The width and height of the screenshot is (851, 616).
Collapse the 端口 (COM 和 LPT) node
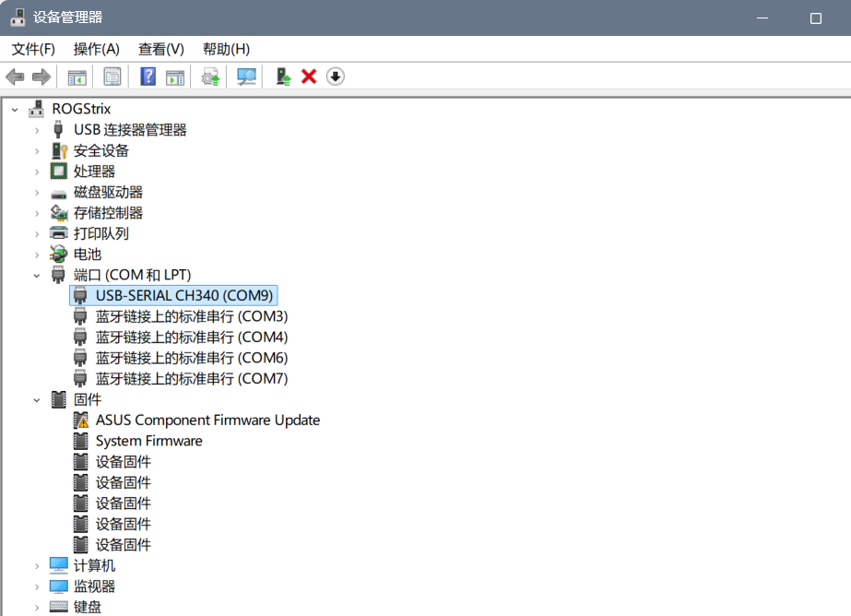click(37, 276)
